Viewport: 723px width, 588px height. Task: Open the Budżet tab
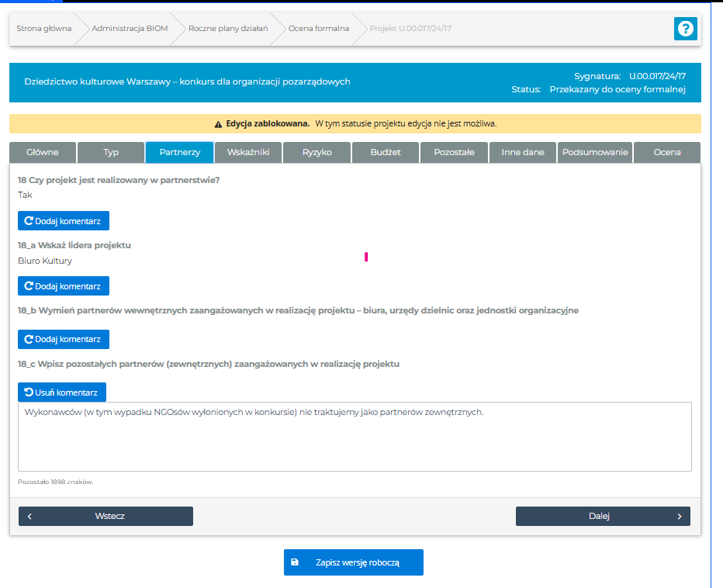386,152
